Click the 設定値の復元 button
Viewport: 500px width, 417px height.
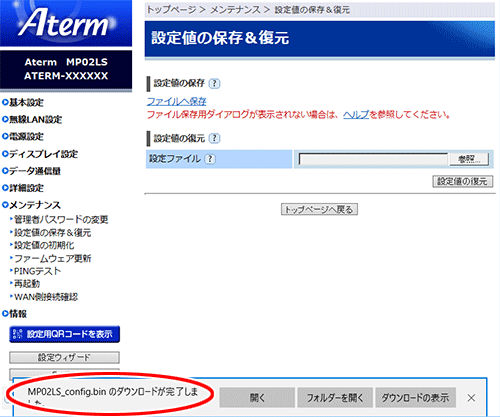coord(463,181)
